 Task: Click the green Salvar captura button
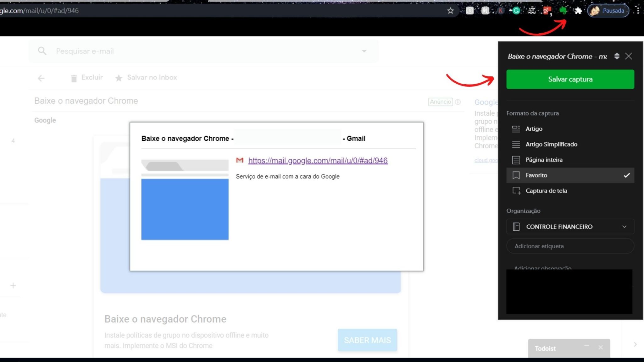570,79
